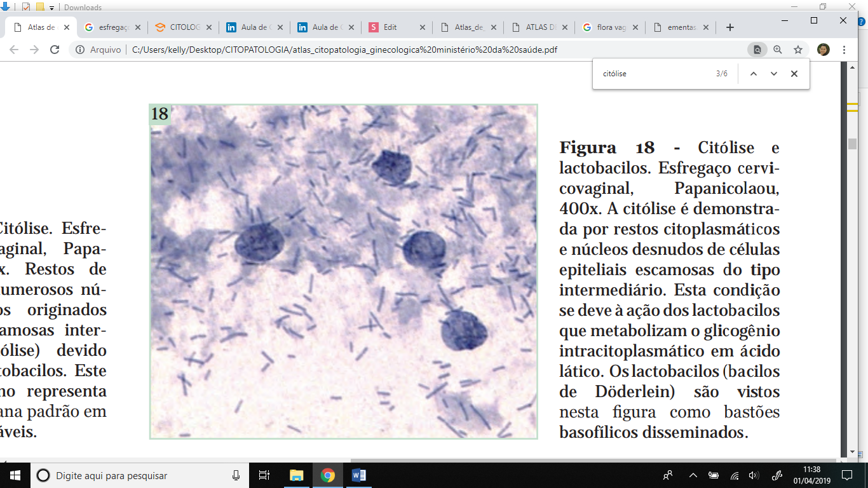
Task: Go back to previous page
Action: click(x=14, y=50)
